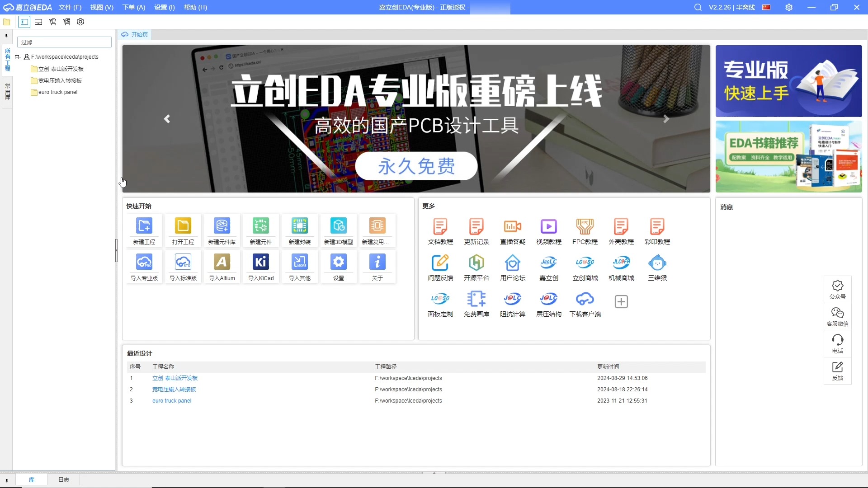Select the 常用库 side tab
The width and height of the screenshot is (868, 488).
click(7, 91)
